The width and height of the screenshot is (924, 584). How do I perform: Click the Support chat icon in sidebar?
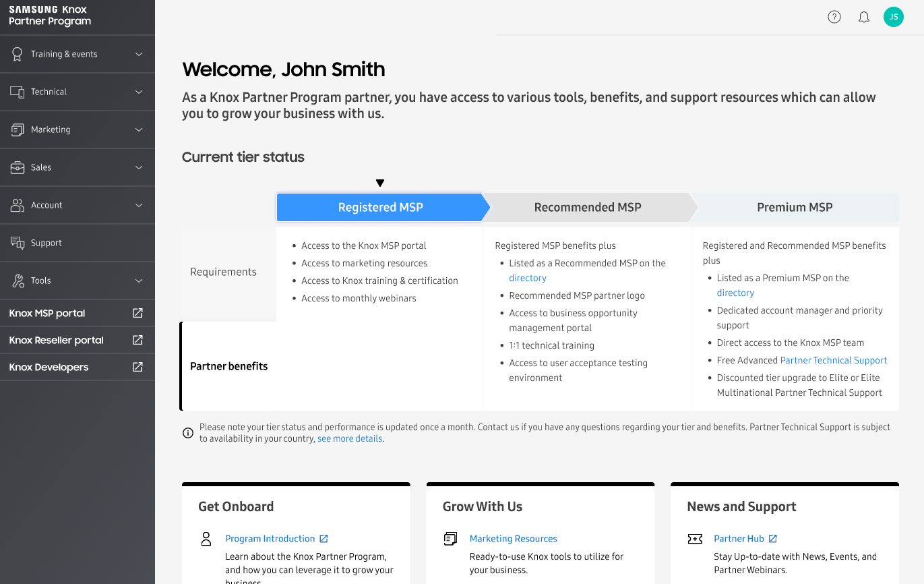pyautogui.click(x=18, y=243)
